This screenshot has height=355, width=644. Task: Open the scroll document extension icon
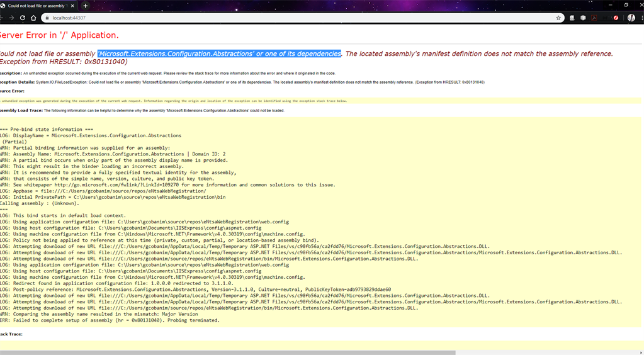(572, 18)
